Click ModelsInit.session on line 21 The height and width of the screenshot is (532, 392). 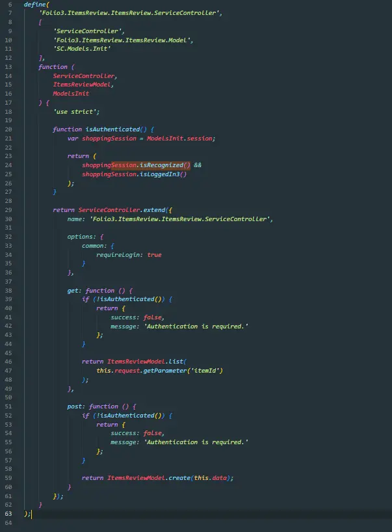(179, 139)
